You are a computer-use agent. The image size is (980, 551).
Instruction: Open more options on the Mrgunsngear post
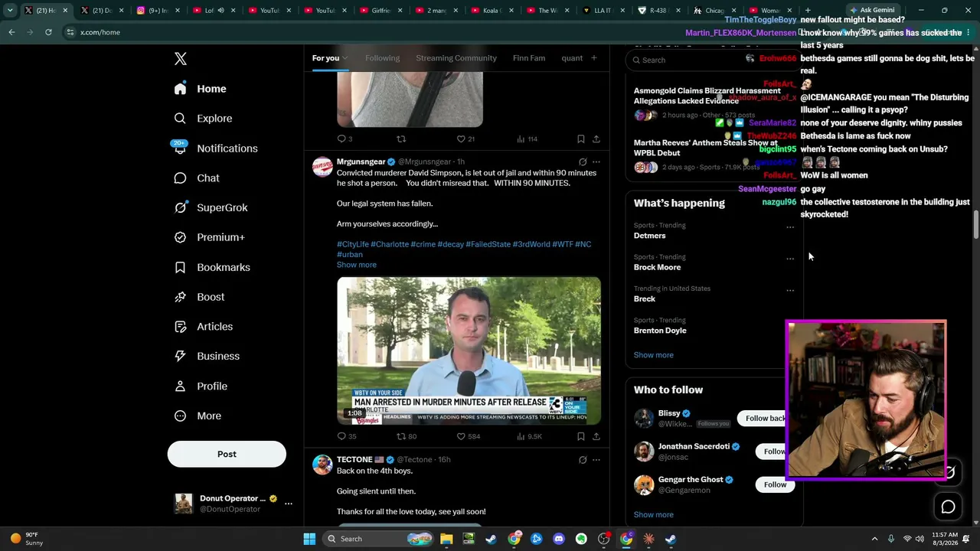(596, 161)
